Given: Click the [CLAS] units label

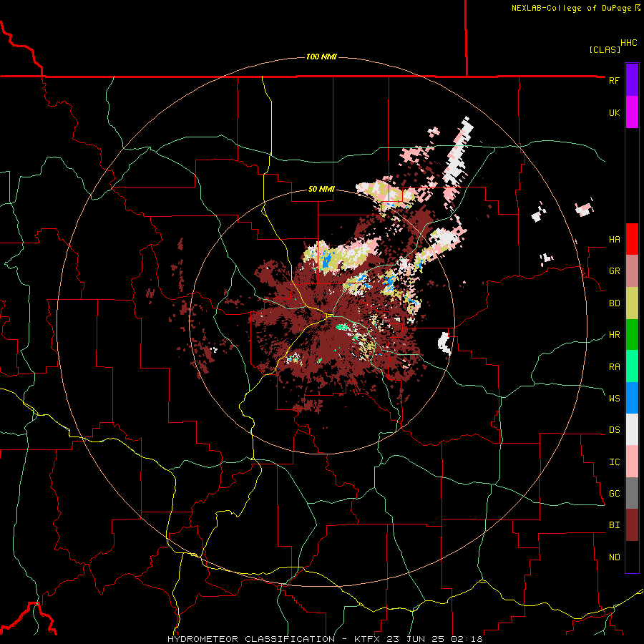Looking at the screenshot, I should click(605, 49).
